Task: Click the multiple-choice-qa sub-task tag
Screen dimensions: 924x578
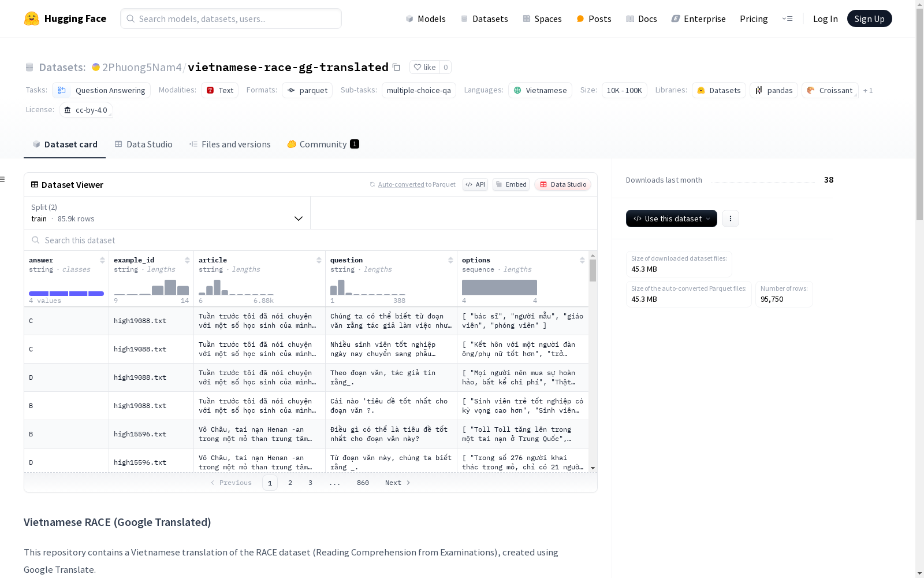Action: (x=419, y=90)
